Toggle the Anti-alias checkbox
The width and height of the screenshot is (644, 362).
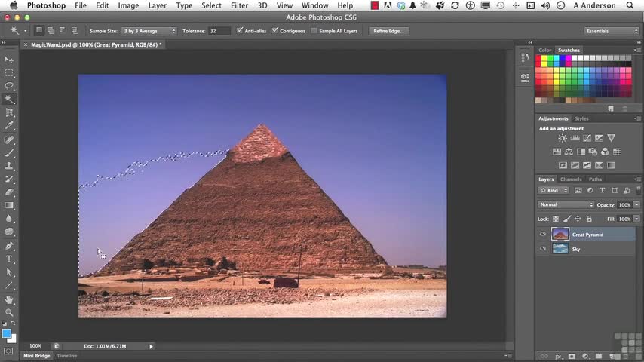pyautogui.click(x=240, y=30)
